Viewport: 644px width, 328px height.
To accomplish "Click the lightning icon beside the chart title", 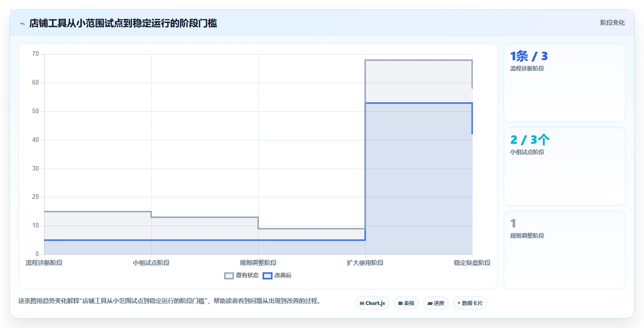I will click(23, 23).
